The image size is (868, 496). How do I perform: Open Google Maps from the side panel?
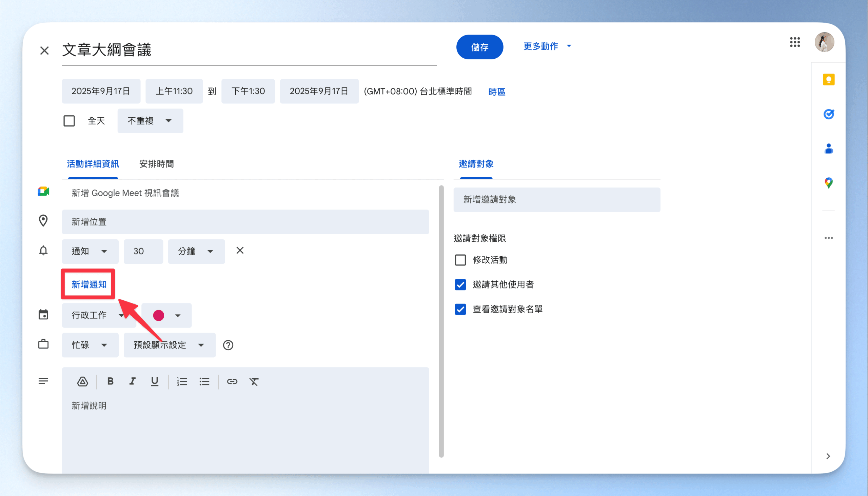(828, 183)
